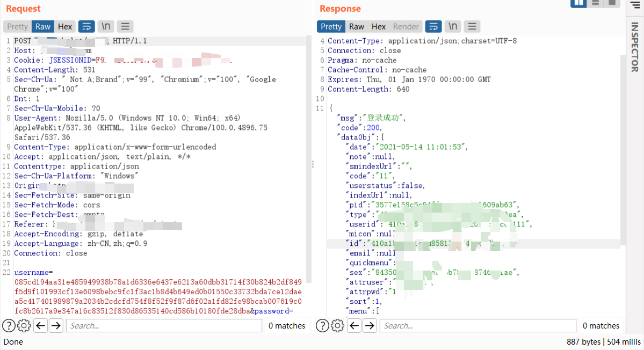Expand the INSPECTOR side panel
Screen dimensions: 644x350
(x=635, y=47)
